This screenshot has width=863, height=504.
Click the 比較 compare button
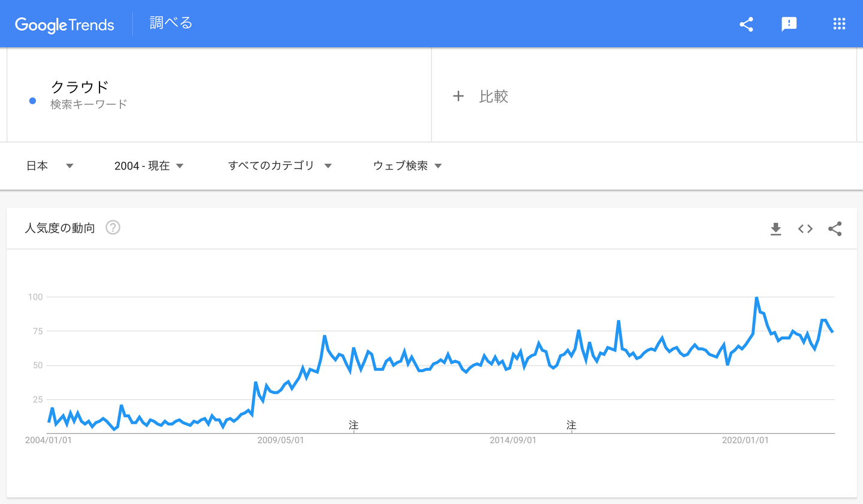(x=493, y=96)
